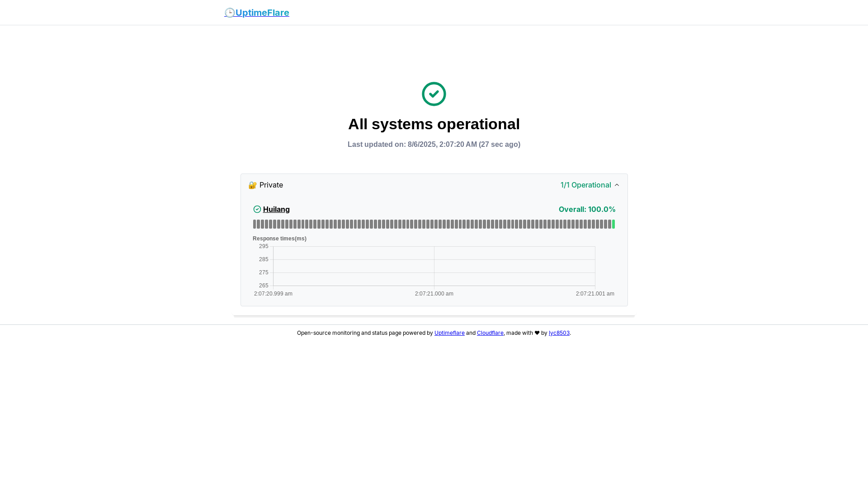The width and height of the screenshot is (868, 488).
Task: Click the Last updated on timestamp text
Action: click(434, 145)
